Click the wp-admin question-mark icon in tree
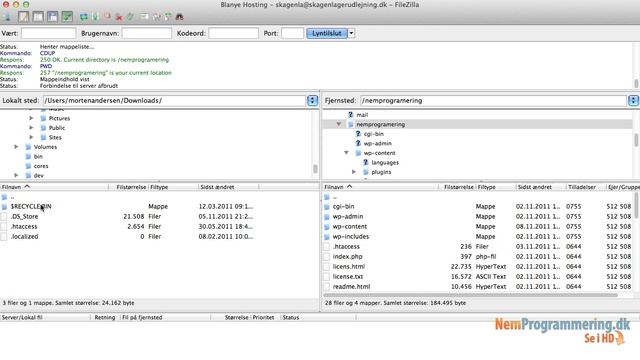This screenshot has width=640, height=360. coord(358,143)
